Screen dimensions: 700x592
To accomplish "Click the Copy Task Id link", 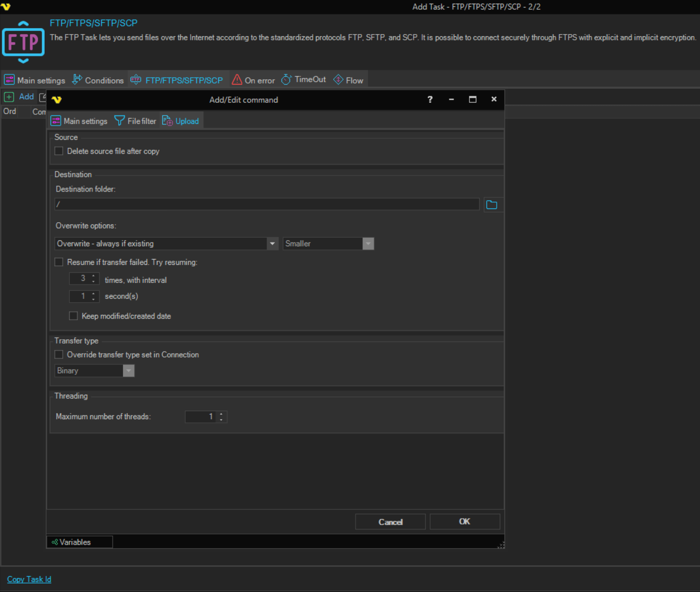I will tap(29, 579).
